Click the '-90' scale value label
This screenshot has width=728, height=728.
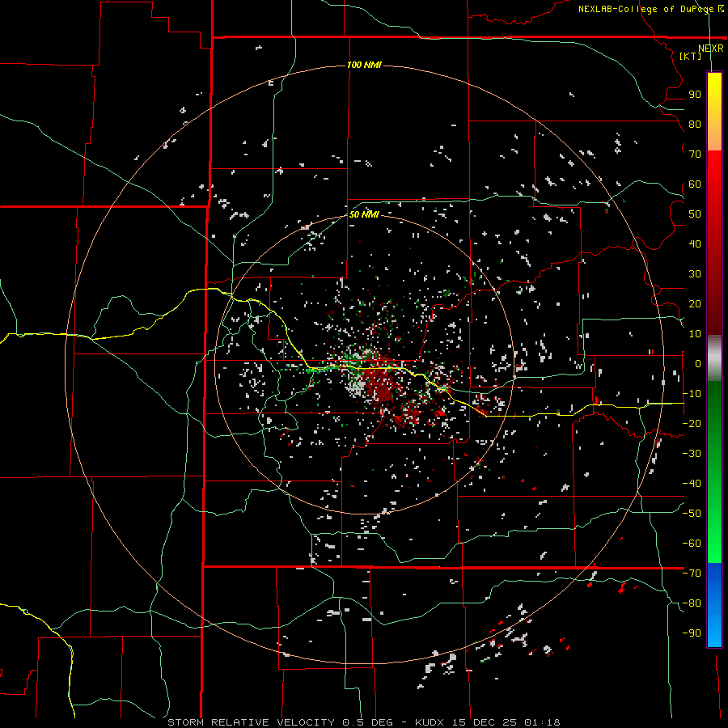click(x=692, y=633)
